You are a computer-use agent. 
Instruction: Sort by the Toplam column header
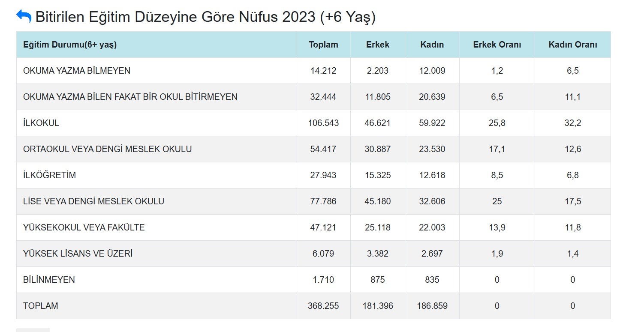(x=323, y=44)
